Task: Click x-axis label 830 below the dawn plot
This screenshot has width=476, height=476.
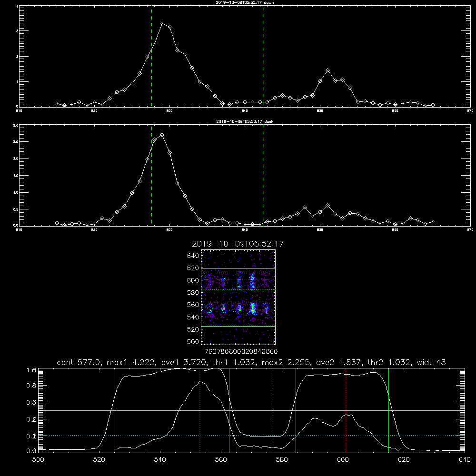Action: (x=169, y=111)
